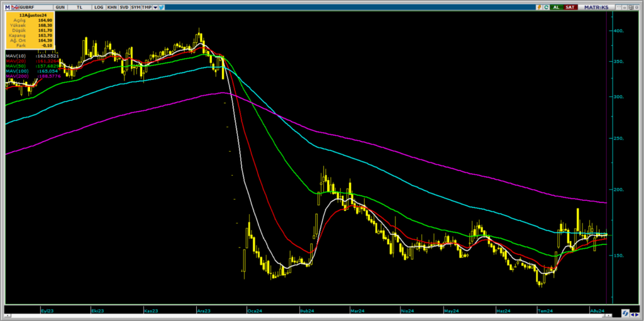
Task: Open the TMP template menu
Action: tap(146, 7)
